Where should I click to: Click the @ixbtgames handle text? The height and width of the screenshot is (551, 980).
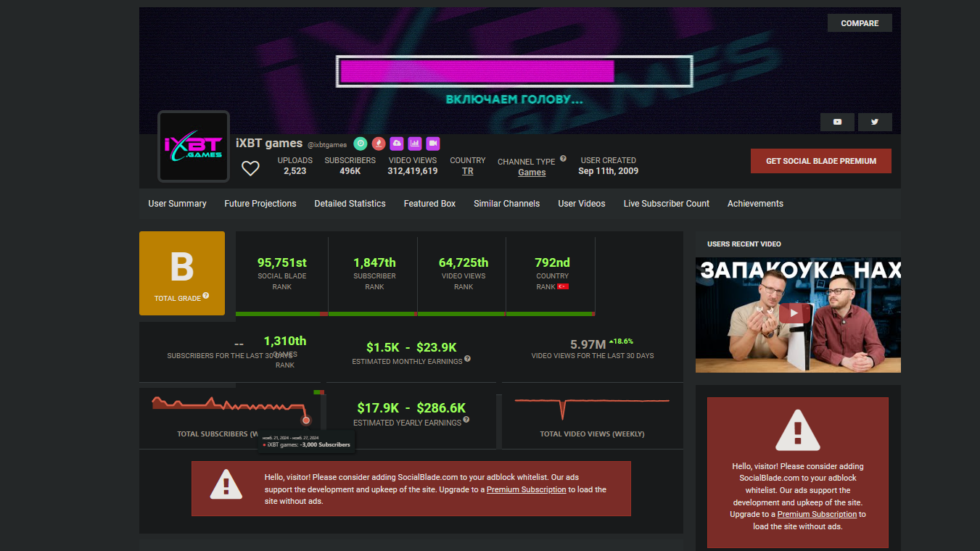coord(327,145)
